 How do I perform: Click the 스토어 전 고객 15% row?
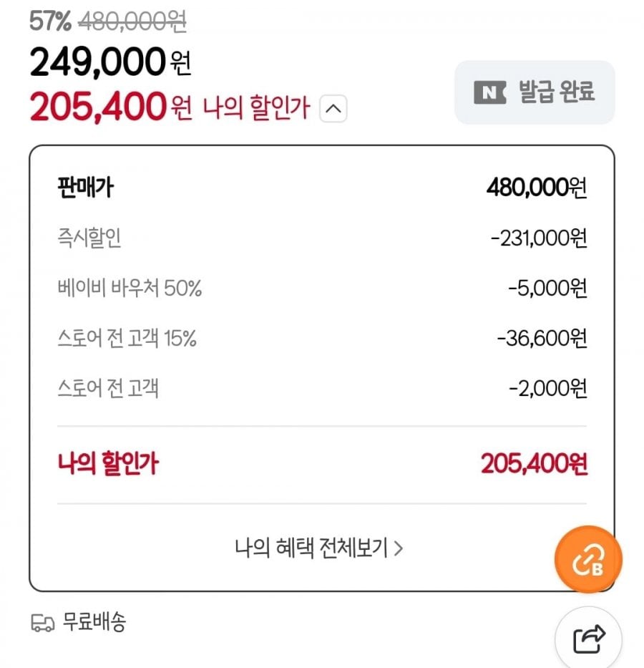click(x=127, y=338)
